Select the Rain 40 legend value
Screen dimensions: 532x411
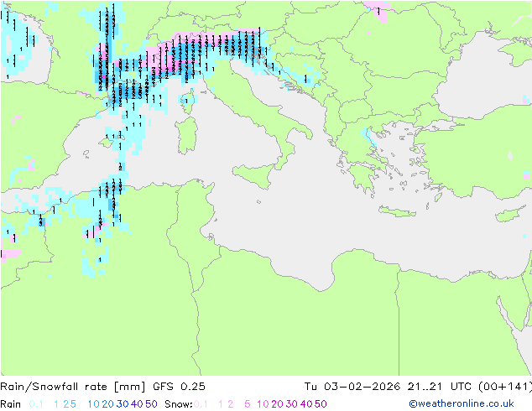tap(137, 404)
